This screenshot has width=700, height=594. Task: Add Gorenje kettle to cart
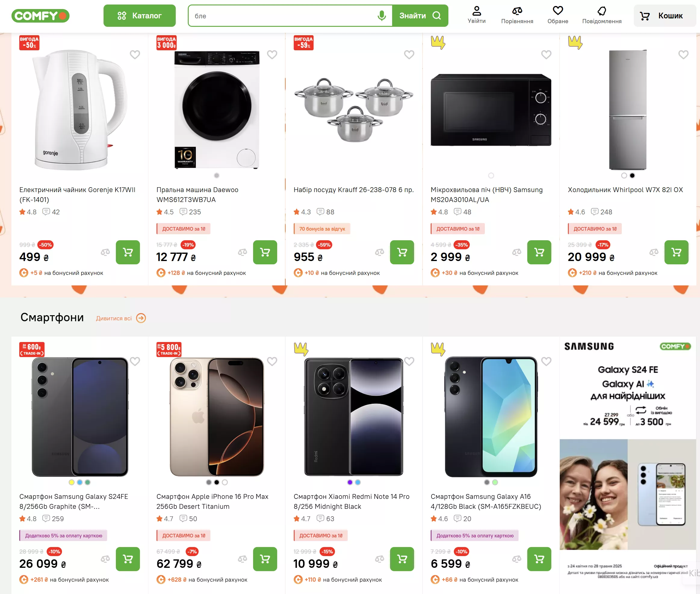click(x=128, y=252)
